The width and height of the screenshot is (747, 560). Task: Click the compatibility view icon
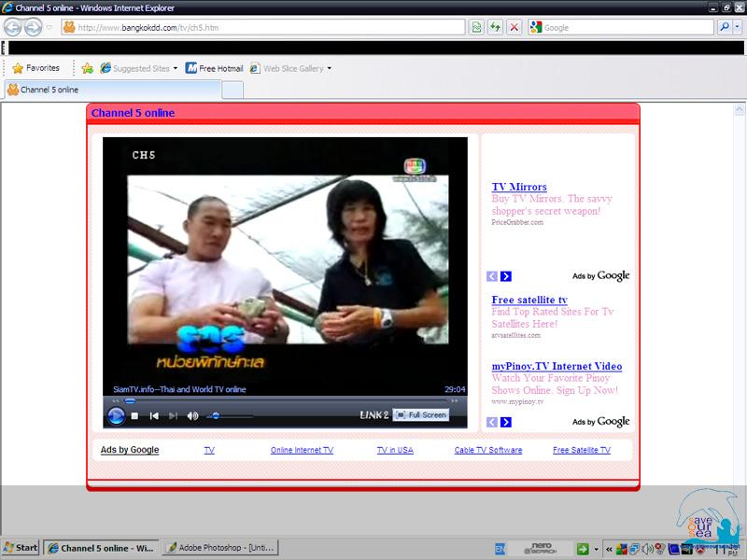pyautogui.click(x=477, y=27)
